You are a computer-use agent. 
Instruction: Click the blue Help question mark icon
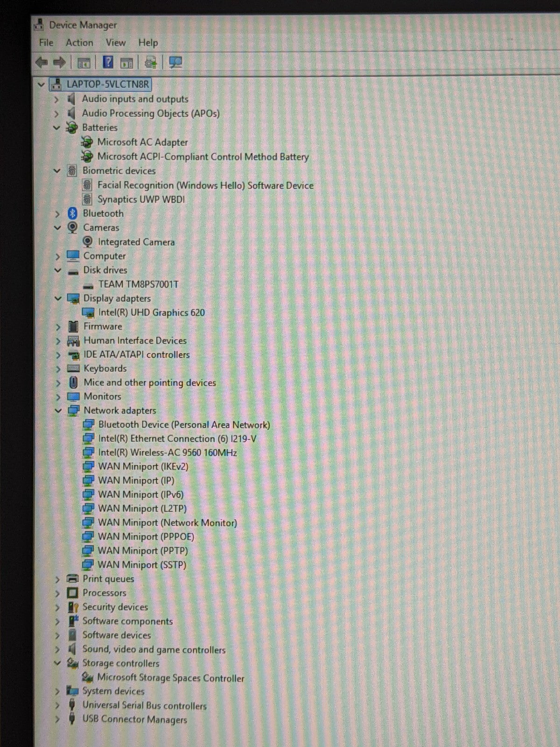click(x=108, y=62)
